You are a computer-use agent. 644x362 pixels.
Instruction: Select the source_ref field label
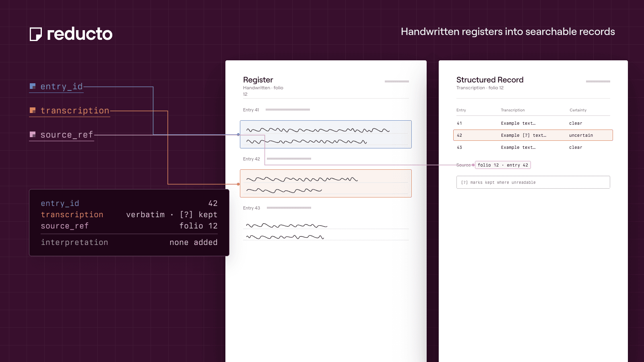tap(67, 135)
